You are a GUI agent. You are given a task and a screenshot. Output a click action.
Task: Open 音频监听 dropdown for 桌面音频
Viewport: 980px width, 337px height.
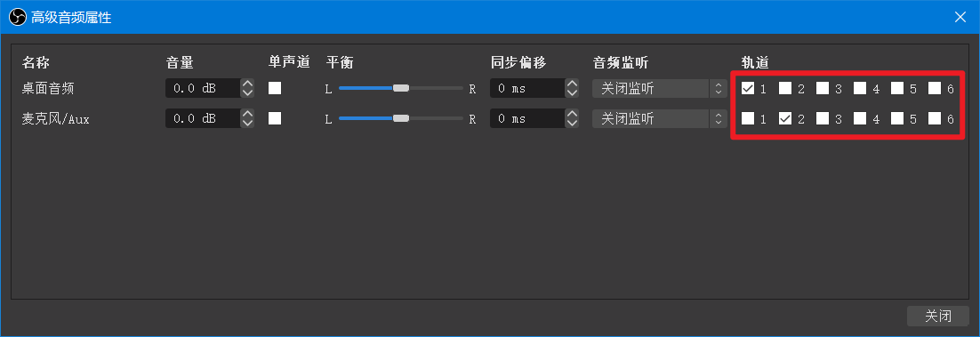(x=660, y=88)
